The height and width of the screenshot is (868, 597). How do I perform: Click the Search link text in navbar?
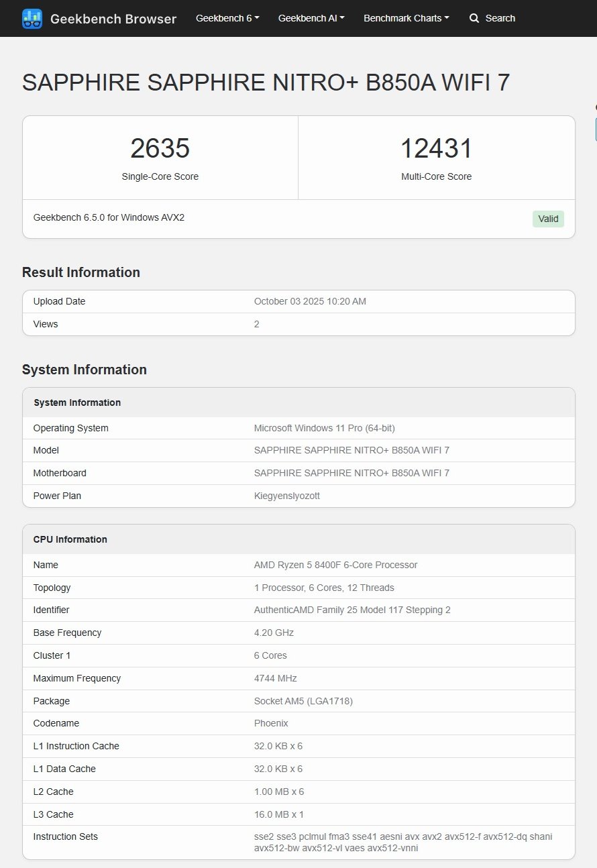[500, 18]
